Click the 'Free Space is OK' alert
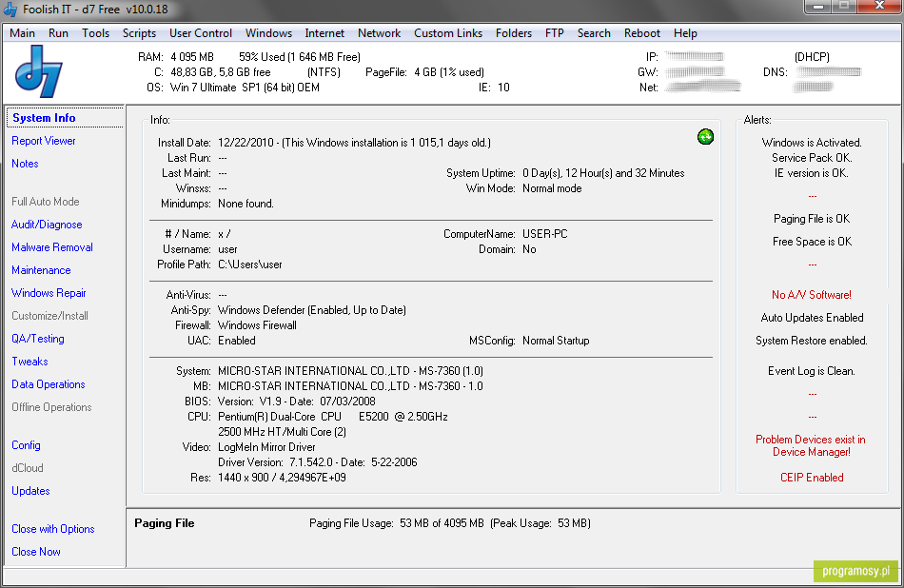 tap(812, 242)
